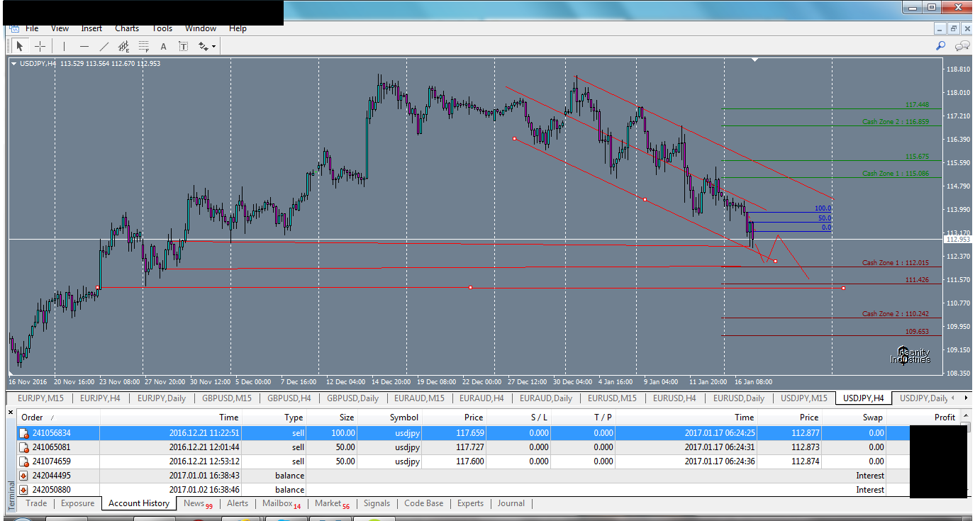Select the Trendline drawing tool

(104, 46)
